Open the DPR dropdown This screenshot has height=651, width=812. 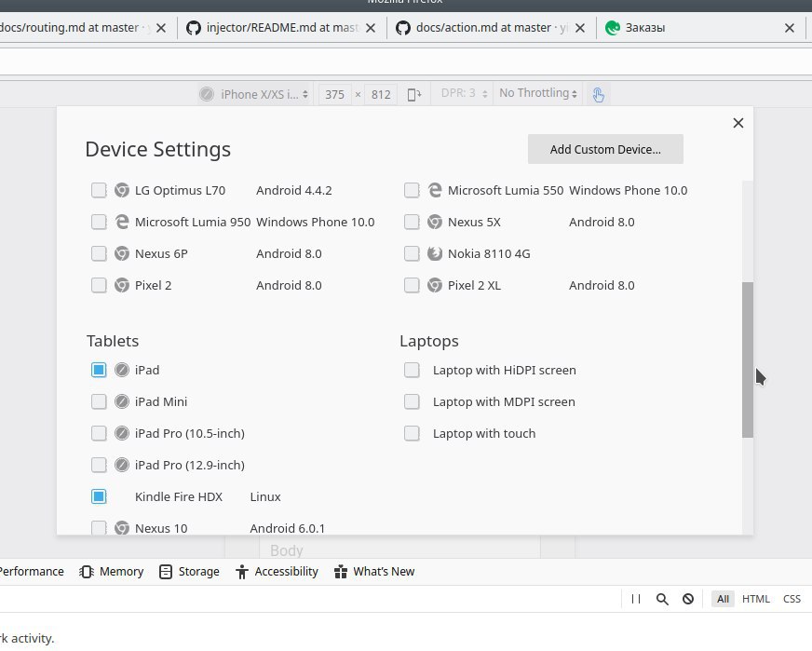464,93
